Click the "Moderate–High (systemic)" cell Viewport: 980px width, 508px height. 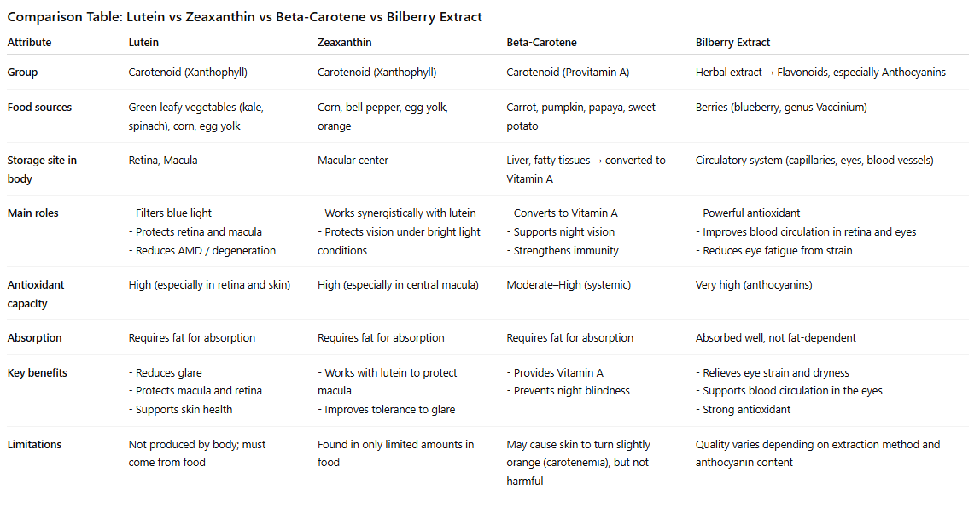(x=569, y=285)
